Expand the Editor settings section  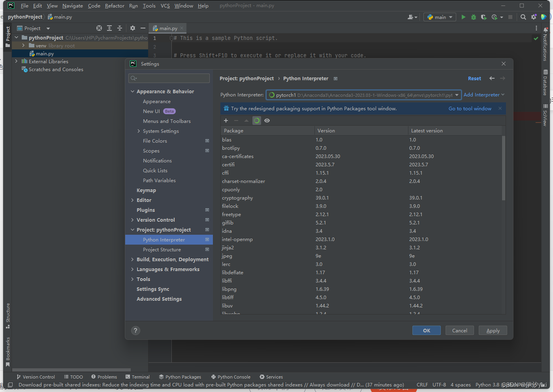pos(133,200)
